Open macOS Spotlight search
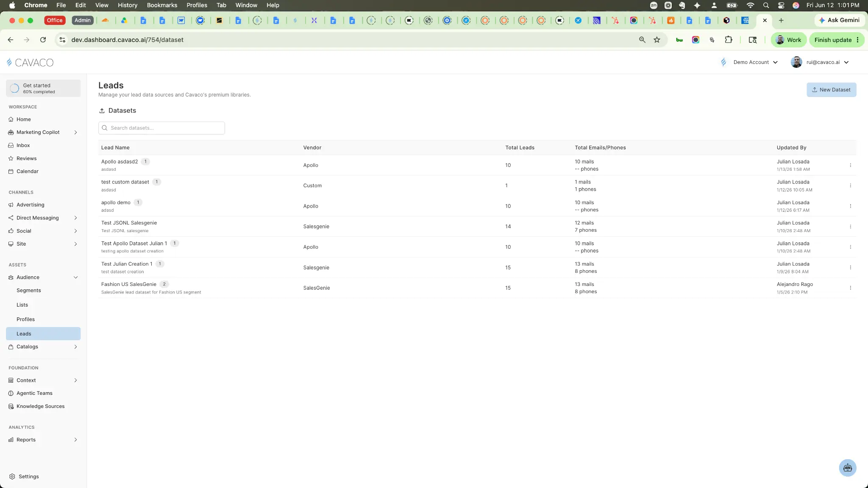 pyautogui.click(x=766, y=5)
